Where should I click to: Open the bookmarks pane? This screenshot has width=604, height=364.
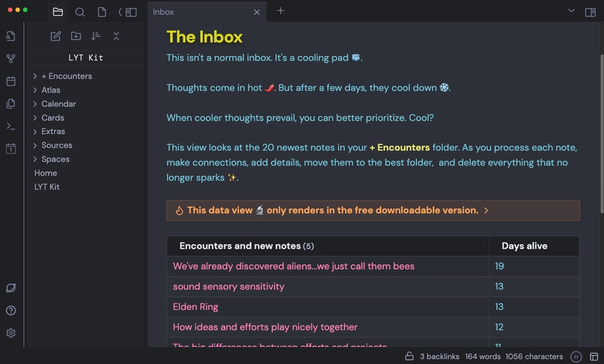pos(101,12)
